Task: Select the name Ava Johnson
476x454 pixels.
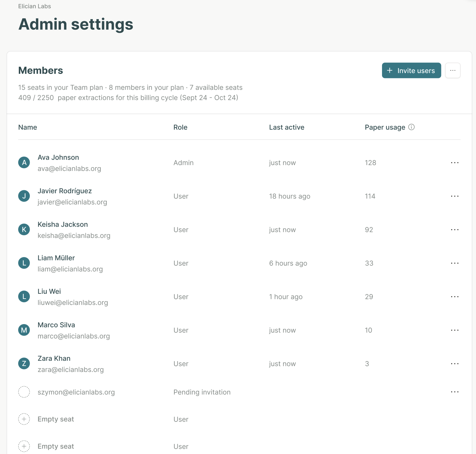Action: 58,158
